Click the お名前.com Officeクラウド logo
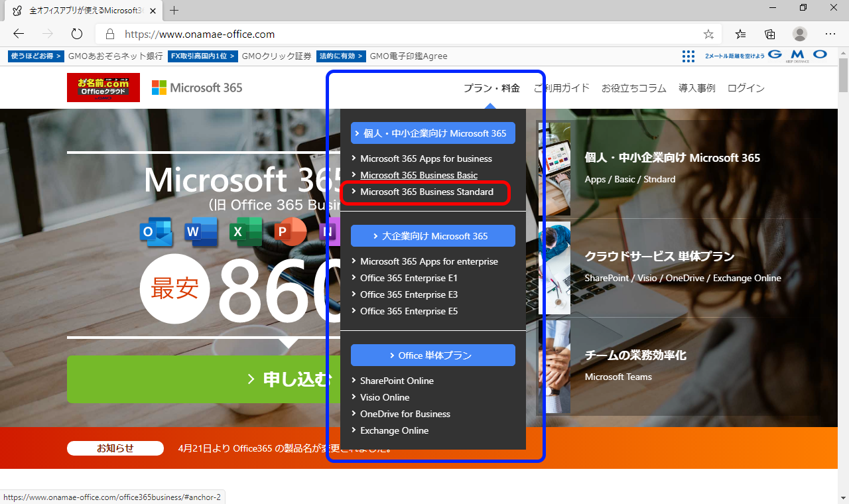Screen dimensions: 849x504 [103, 88]
